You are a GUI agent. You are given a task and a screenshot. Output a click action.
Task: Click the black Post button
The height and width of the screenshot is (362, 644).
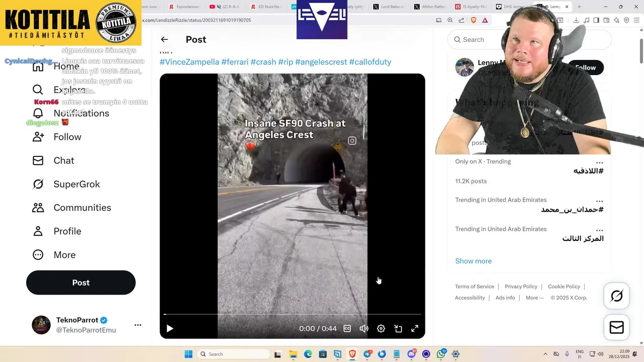(81, 283)
